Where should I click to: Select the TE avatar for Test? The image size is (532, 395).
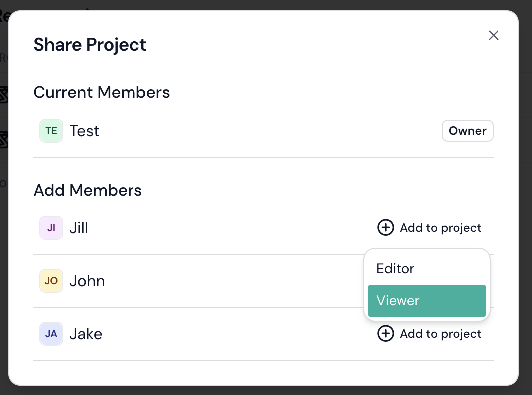51,131
